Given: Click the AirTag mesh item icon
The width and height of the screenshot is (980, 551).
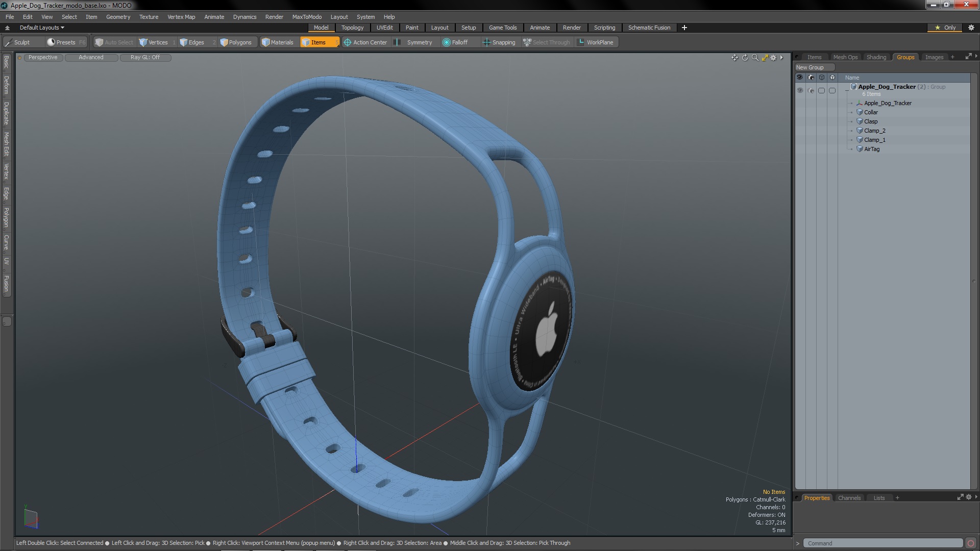Looking at the screenshot, I should click(860, 149).
